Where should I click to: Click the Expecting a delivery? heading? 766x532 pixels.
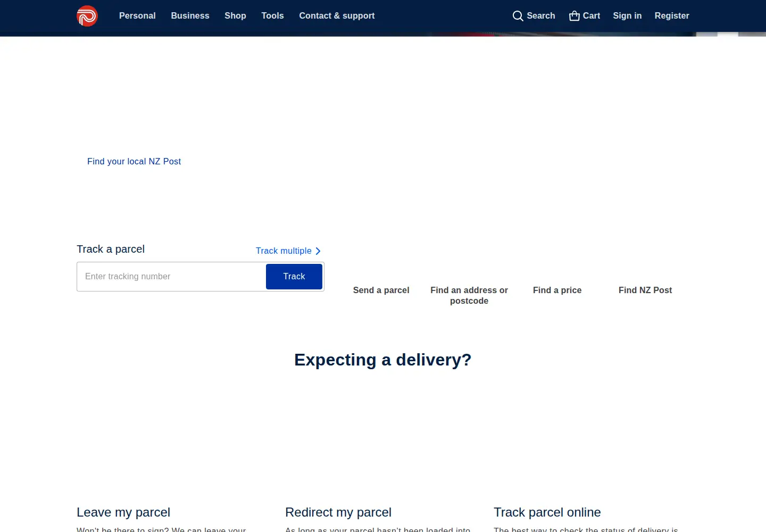tap(383, 360)
